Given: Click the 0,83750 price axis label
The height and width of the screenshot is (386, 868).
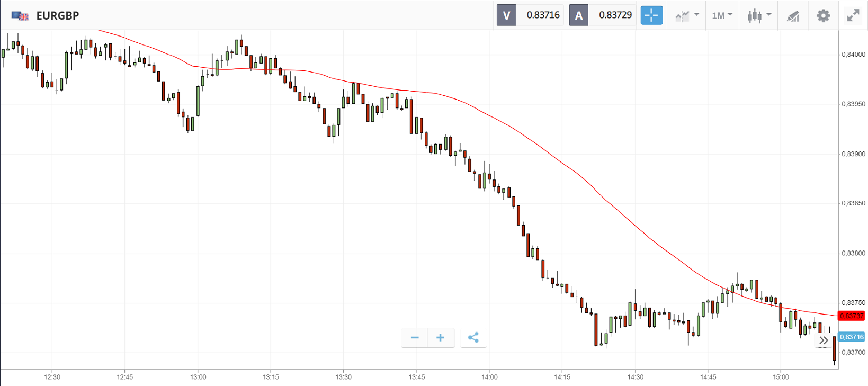Looking at the screenshot, I should 853,303.
